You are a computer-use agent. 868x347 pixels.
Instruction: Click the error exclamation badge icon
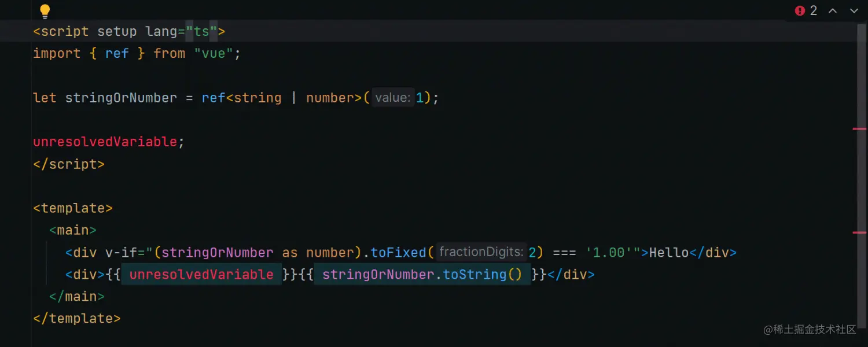(800, 10)
